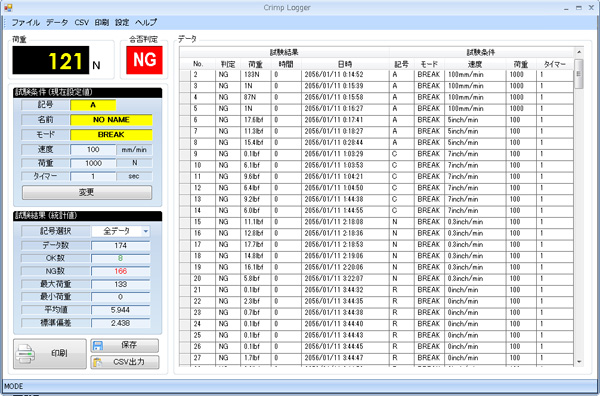Click row header selector of row 10
This screenshot has height=396, width=600.
[185, 165]
